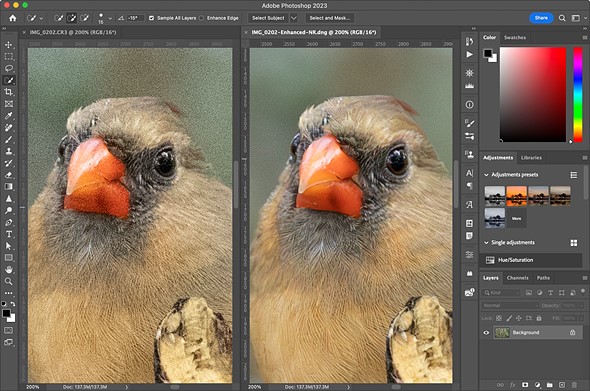Pick a color in the red color field

[532, 94]
